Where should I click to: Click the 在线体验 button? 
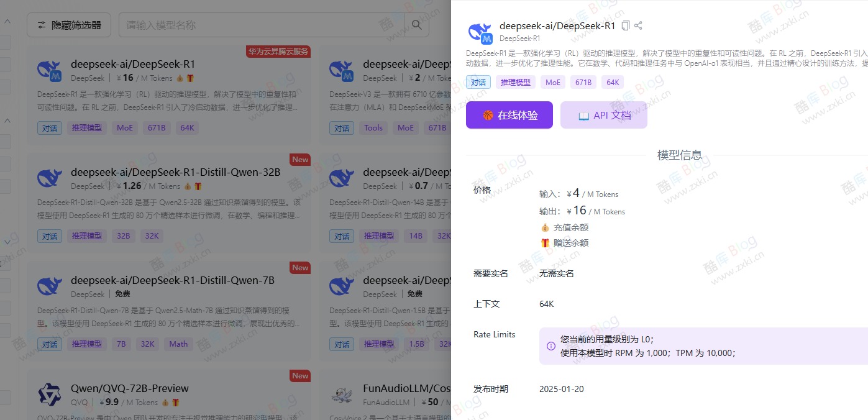click(509, 115)
